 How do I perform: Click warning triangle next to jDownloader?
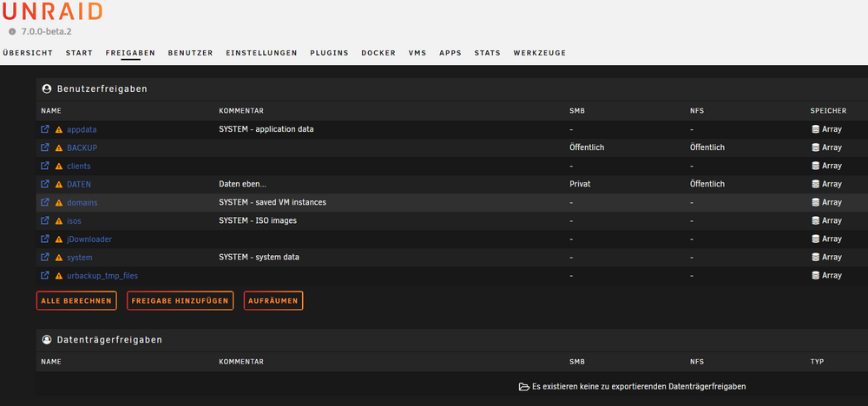[x=59, y=239]
